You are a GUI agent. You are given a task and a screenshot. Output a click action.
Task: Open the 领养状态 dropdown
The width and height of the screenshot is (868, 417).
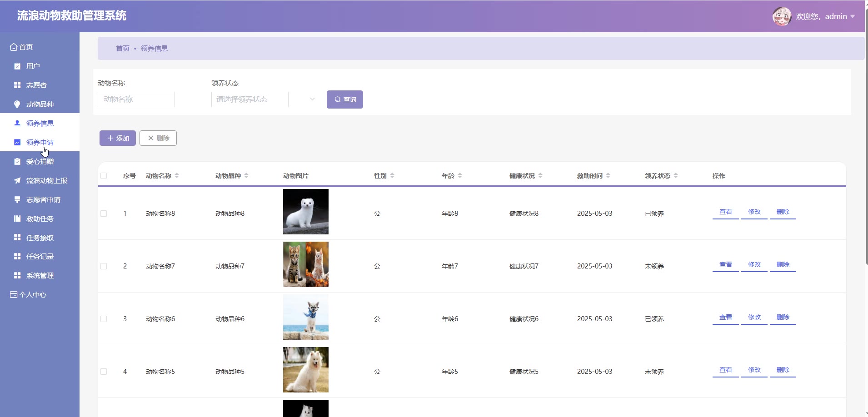click(x=264, y=99)
